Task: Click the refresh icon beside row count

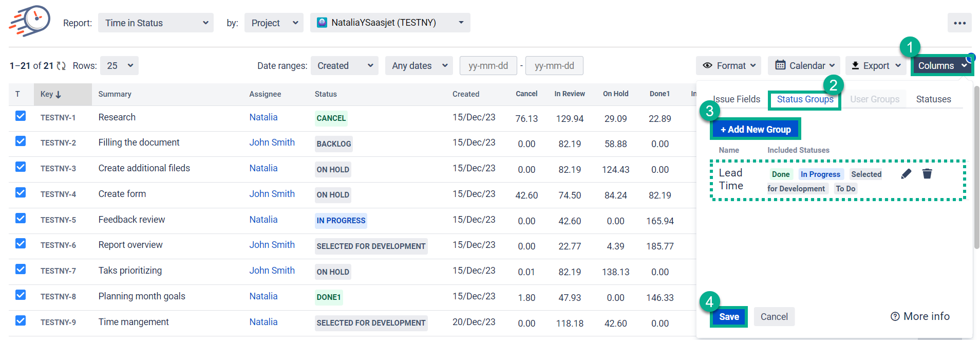Action: pos(61,66)
